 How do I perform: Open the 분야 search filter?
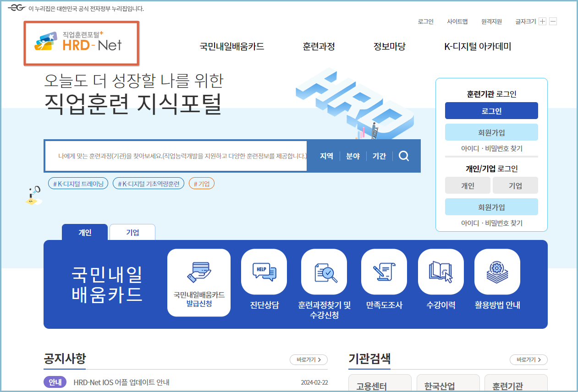click(x=352, y=156)
